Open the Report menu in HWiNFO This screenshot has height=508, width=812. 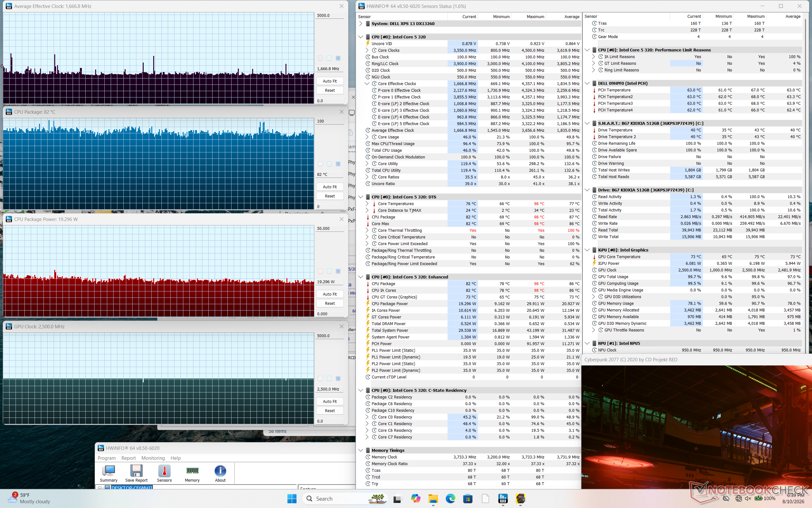128,458
